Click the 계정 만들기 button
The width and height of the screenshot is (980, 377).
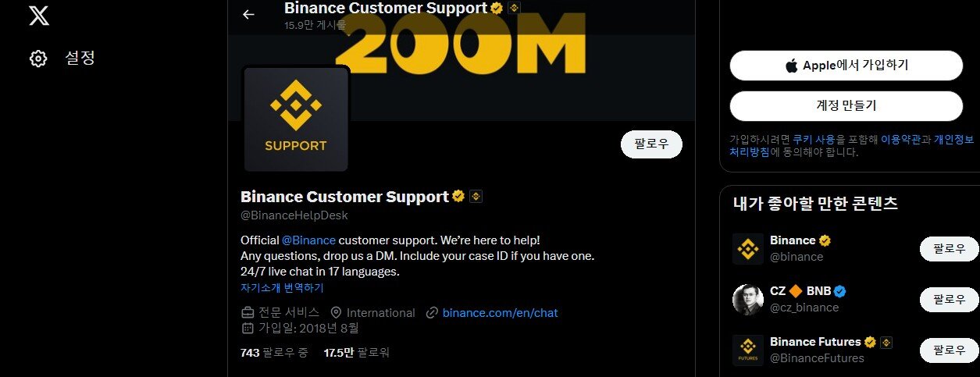(846, 106)
